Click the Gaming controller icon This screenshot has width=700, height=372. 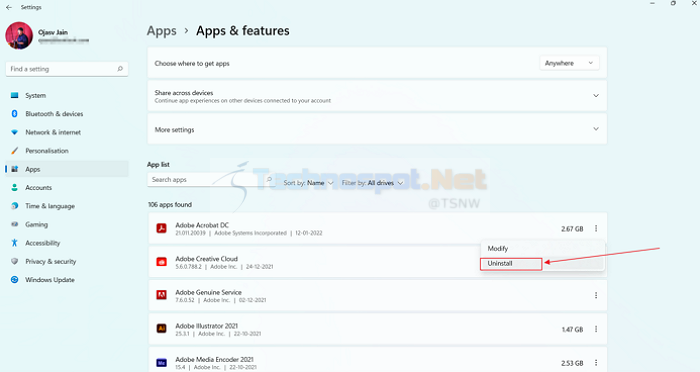(x=15, y=224)
